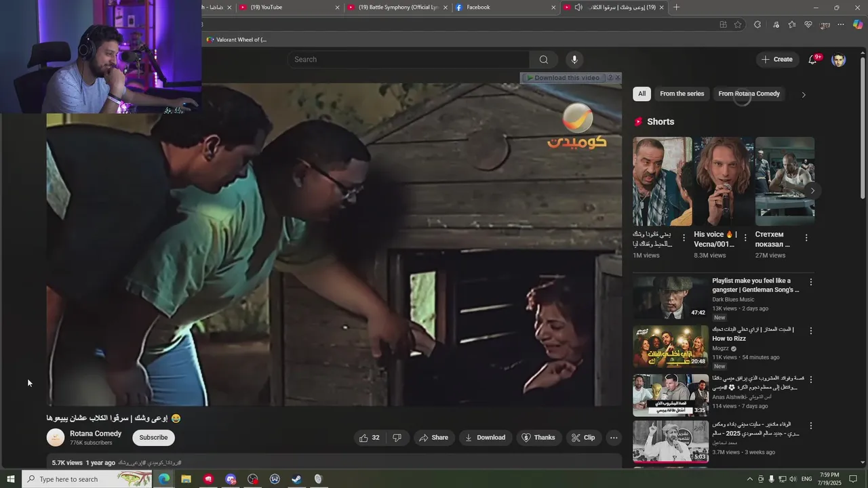Show next Shorts with the arrow
This screenshot has width=868, height=488.
coord(812,190)
